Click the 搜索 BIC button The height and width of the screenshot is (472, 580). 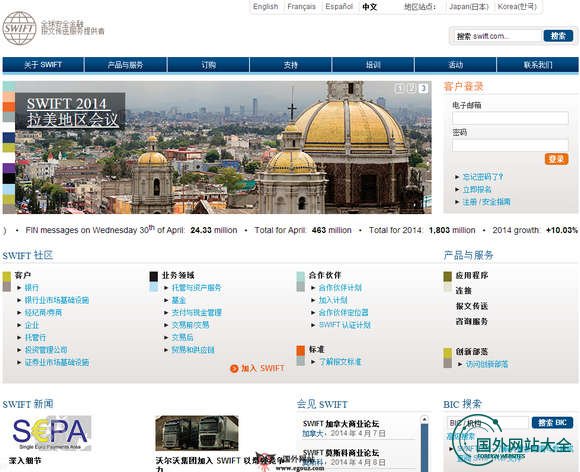point(552,422)
